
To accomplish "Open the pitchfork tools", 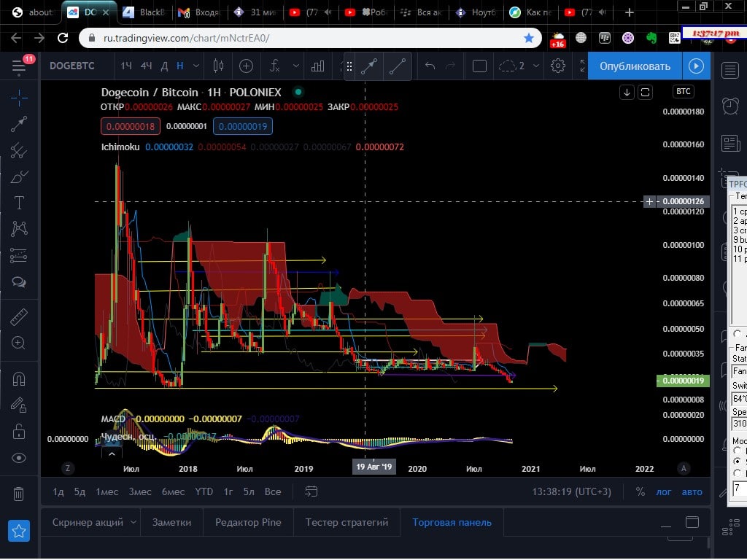I will 19,150.
